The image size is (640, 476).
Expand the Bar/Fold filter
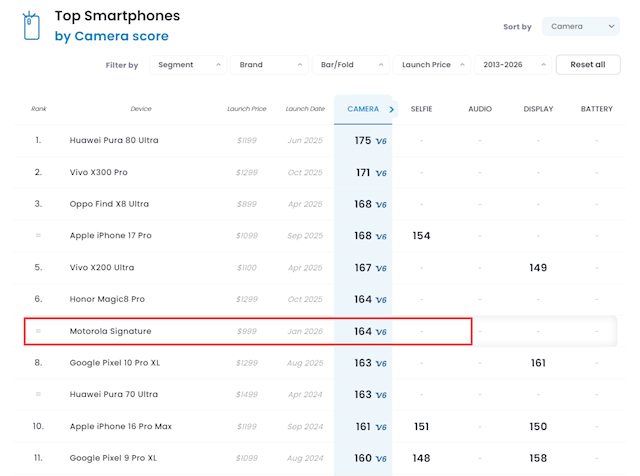tap(350, 65)
